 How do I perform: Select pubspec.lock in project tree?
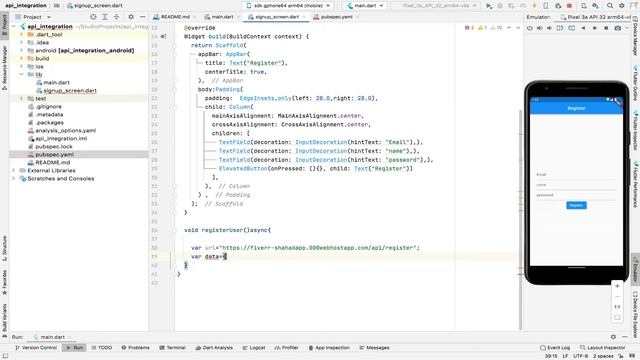coord(53,146)
